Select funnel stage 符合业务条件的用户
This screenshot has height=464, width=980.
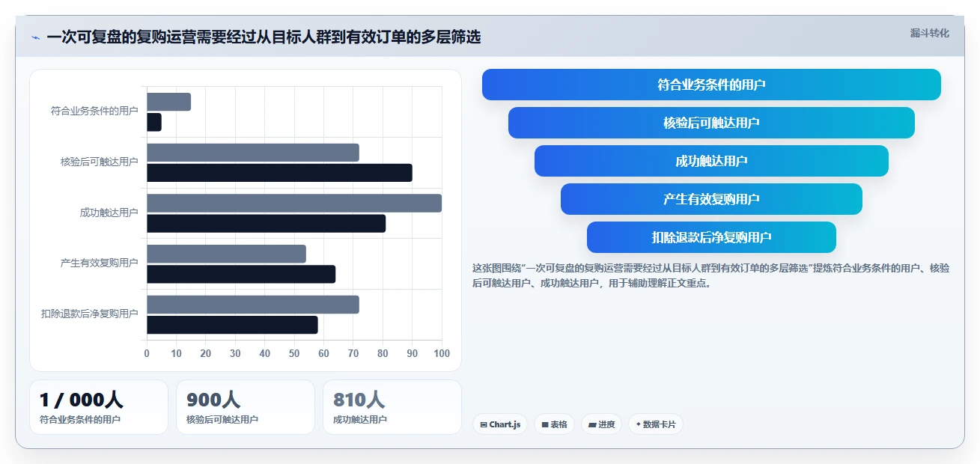(711, 85)
